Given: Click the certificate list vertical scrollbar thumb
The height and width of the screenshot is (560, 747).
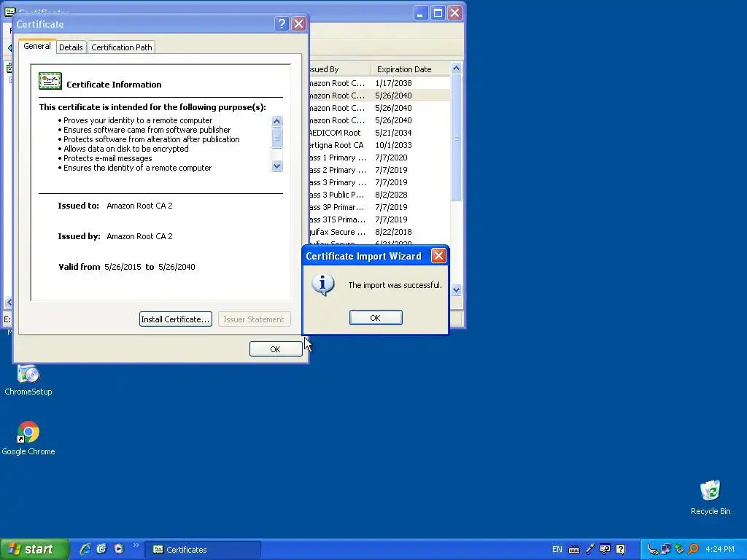Looking at the screenshot, I should coord(456,138).
